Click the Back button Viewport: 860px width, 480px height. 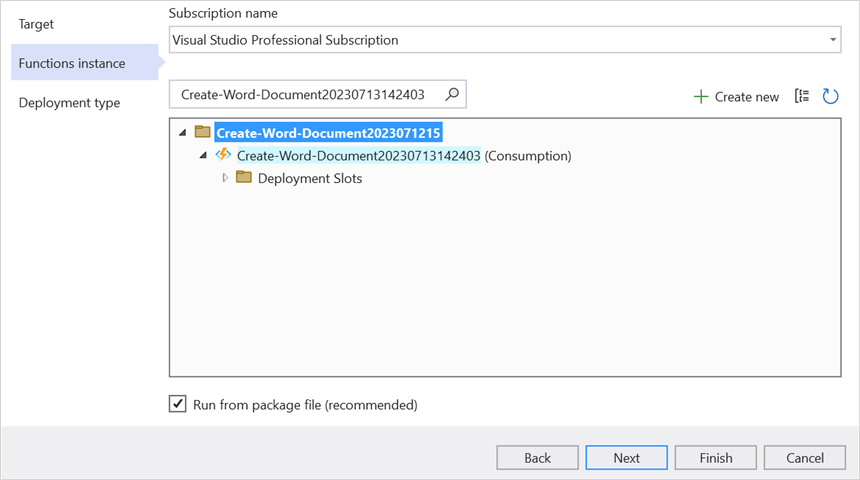[x=537, y=458]
